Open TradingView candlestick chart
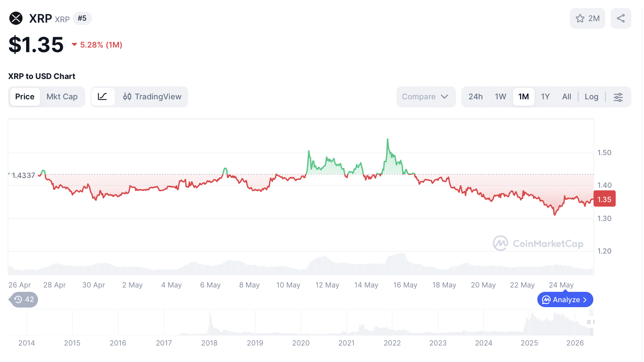 coord(152,97)
